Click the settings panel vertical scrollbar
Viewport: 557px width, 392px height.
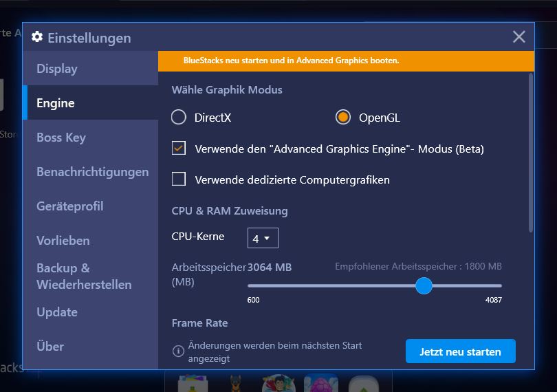[x=531, y=153]
